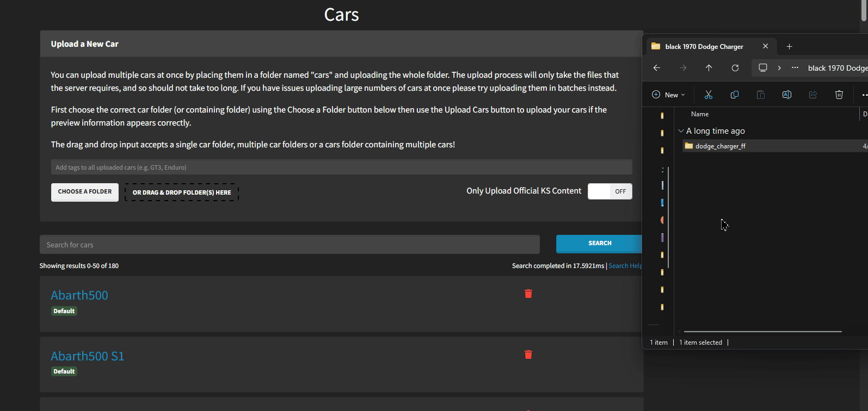Delete the Abarth500 car with trash icon
This screenshot has height=411, width=868.
(528, 294)
